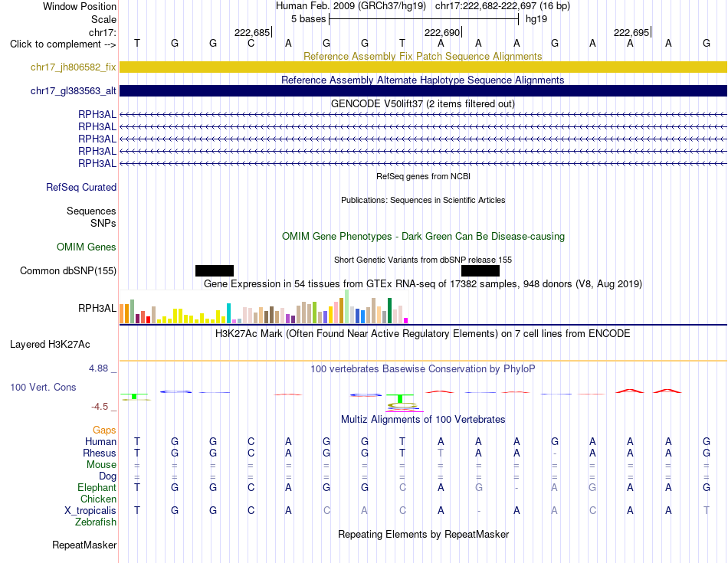Click the 222,690 coordinate marker

pyautogui.click(x=442, y=32)
